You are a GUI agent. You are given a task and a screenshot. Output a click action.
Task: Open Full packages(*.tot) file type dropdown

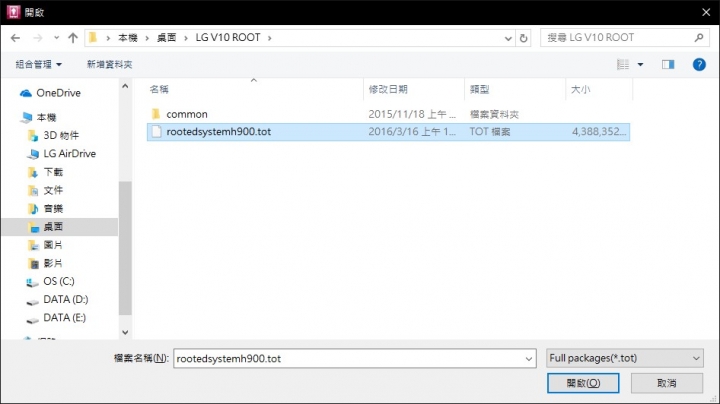click(x=624, y=358)
